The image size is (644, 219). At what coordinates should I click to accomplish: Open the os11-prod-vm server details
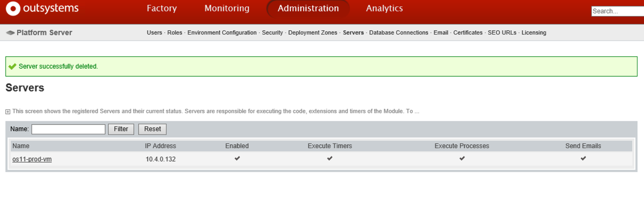coord(32,159)
